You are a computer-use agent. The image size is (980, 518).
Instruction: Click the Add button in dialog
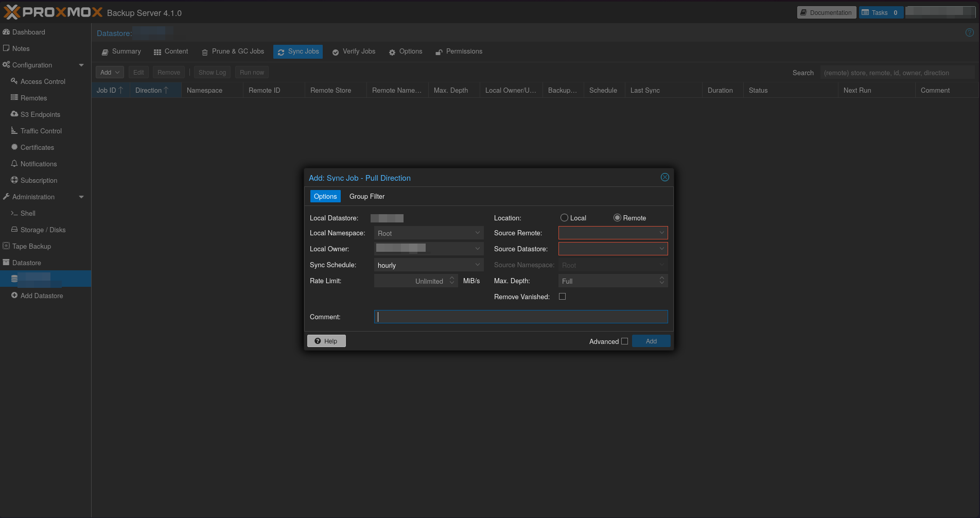point(651,341)
